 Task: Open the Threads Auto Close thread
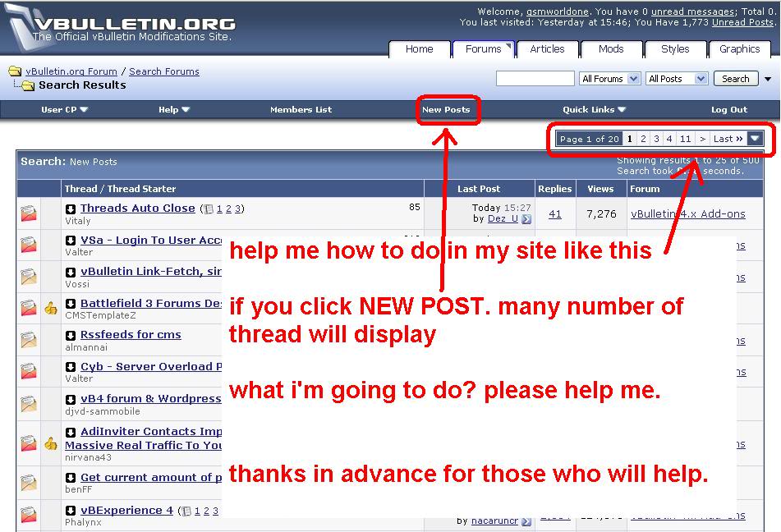click(x=138, y=209)
